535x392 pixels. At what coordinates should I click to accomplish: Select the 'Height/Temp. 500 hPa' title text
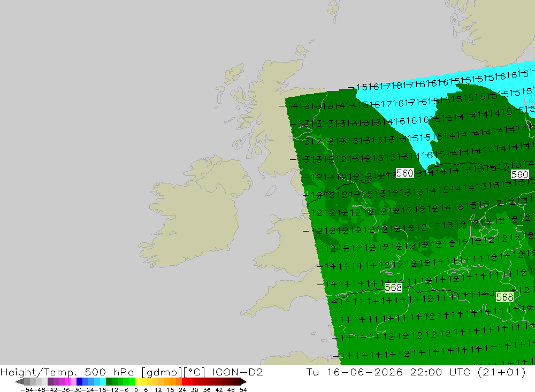[67, 372]
